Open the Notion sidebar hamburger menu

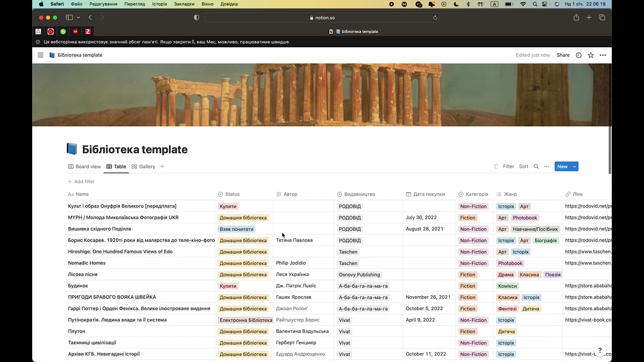tap(40, 55)
